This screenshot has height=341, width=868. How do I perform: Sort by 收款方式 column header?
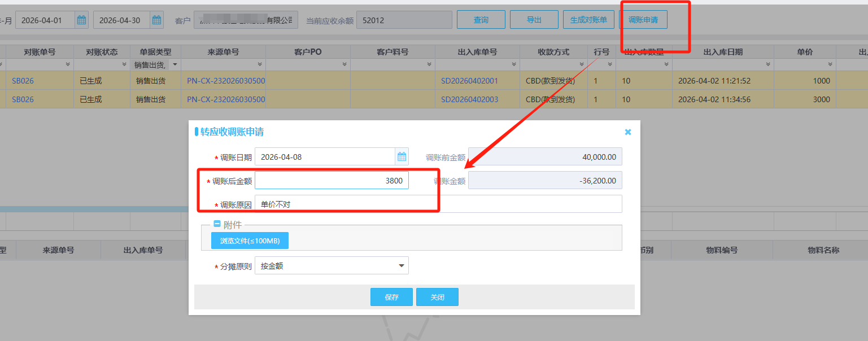click(553, 52)
